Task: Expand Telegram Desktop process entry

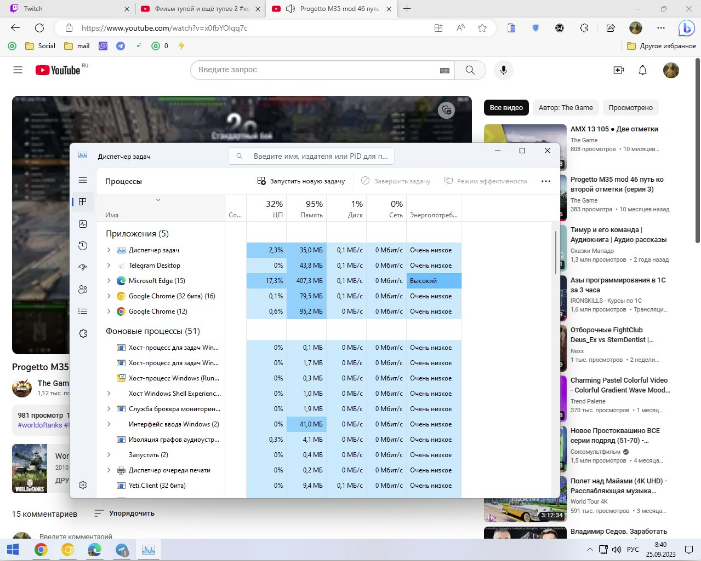Action: click(108, 266)
